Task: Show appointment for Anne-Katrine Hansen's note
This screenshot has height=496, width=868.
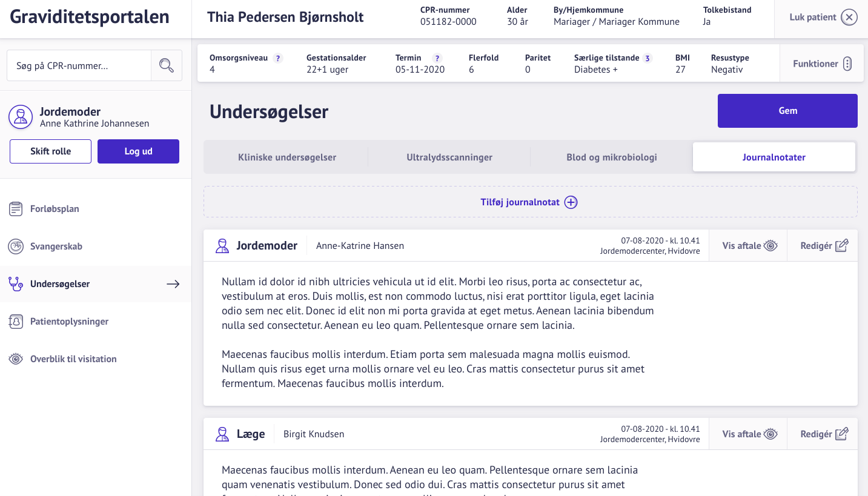Action: [x=749, y=246]
